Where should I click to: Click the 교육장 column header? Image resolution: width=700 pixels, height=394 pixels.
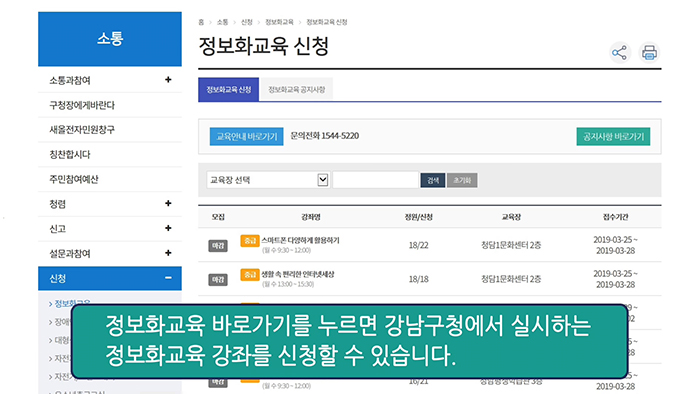point(511,217)
